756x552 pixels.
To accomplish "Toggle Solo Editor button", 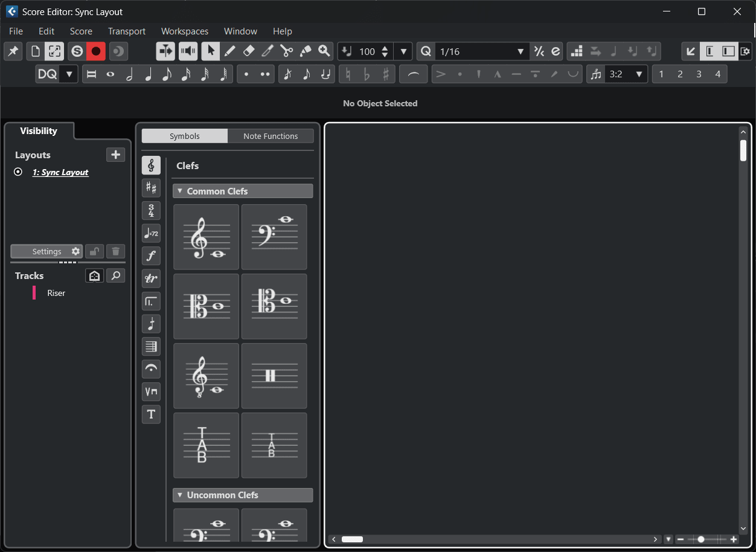I will [77, 51].
